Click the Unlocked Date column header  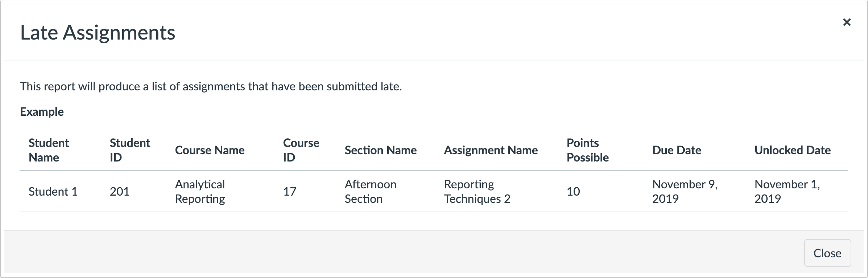pos(793,150)
